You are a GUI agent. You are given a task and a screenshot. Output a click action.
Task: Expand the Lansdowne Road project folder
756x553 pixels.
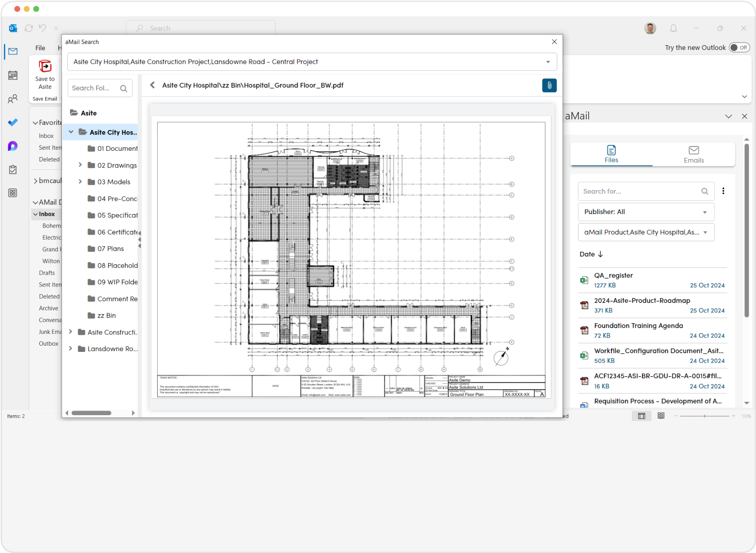coord(70,349)
